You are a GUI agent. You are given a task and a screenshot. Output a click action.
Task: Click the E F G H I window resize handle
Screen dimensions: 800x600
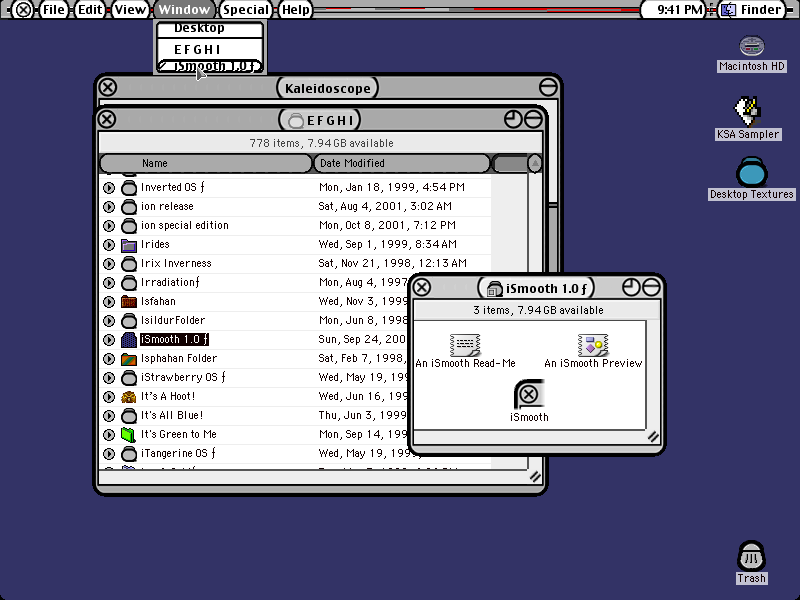coord(535,477)
